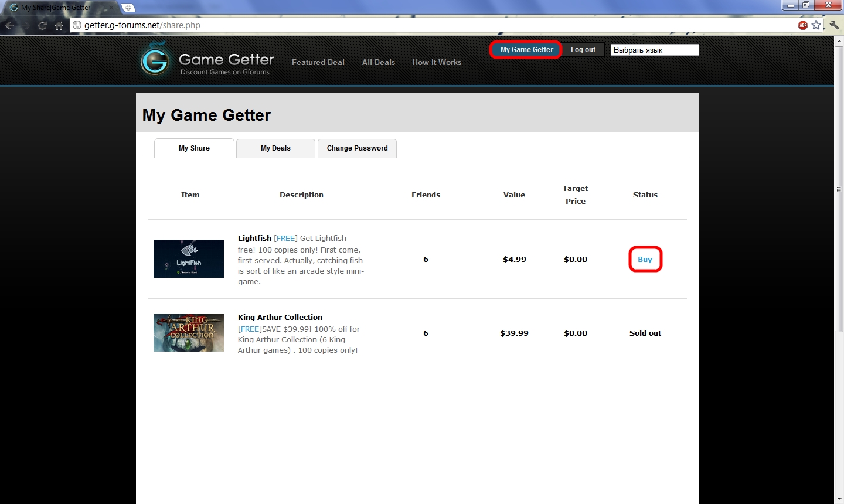Click the Status column header

pyautogui.click(x=645, y=195)
